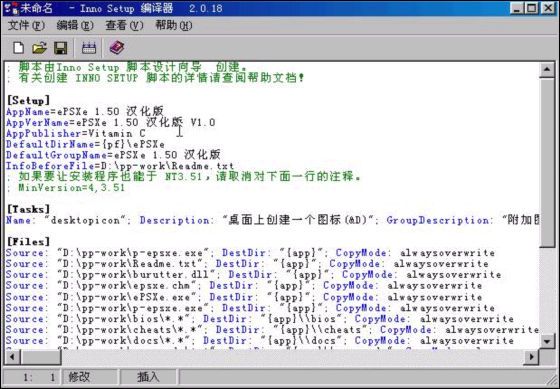Screen dimensions: 560x389
Task: Click the first comment line about script wizard
Action: click(127, 67)
